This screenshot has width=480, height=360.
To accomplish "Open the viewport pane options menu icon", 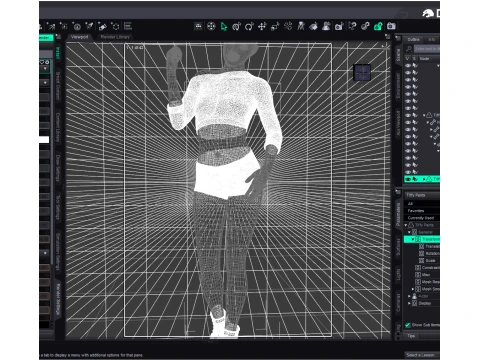I will 387,37.
